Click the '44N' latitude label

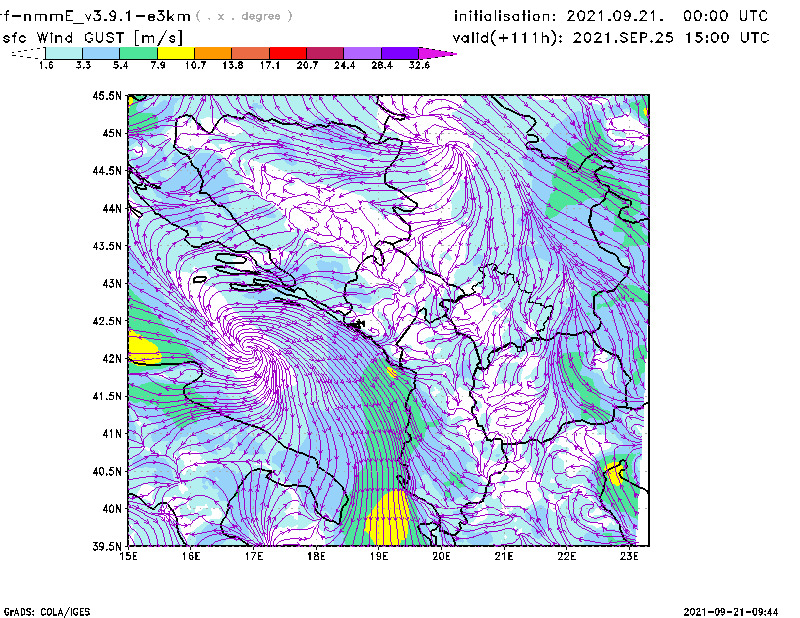[112, 208]
